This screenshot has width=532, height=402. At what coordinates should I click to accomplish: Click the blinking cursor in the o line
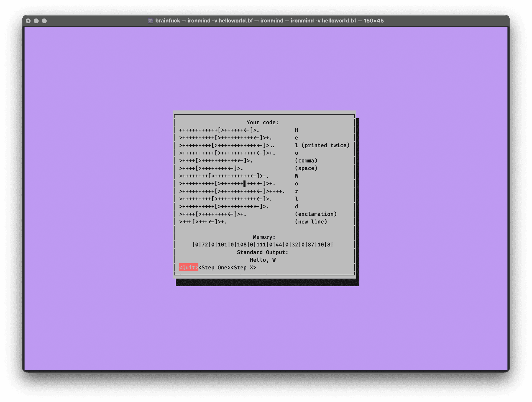pyautogui.click(x=244, y=184)
